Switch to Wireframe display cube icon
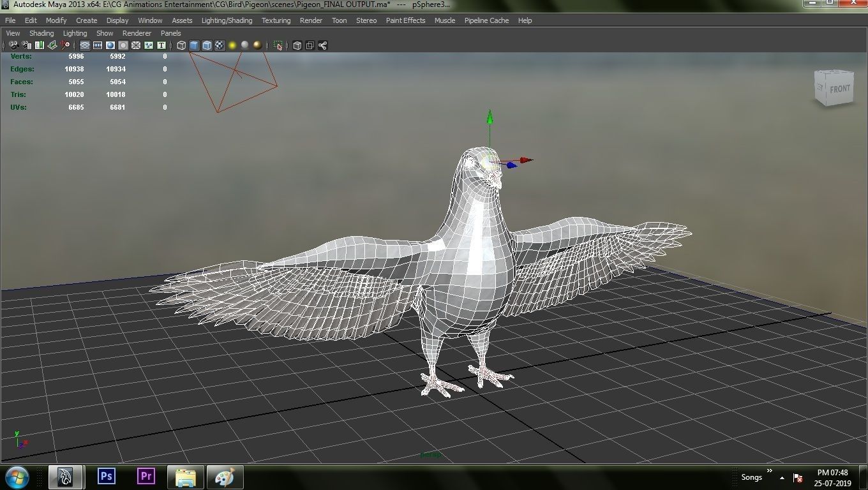Viewport: 868px width, 490px height. tap(181, 45)
